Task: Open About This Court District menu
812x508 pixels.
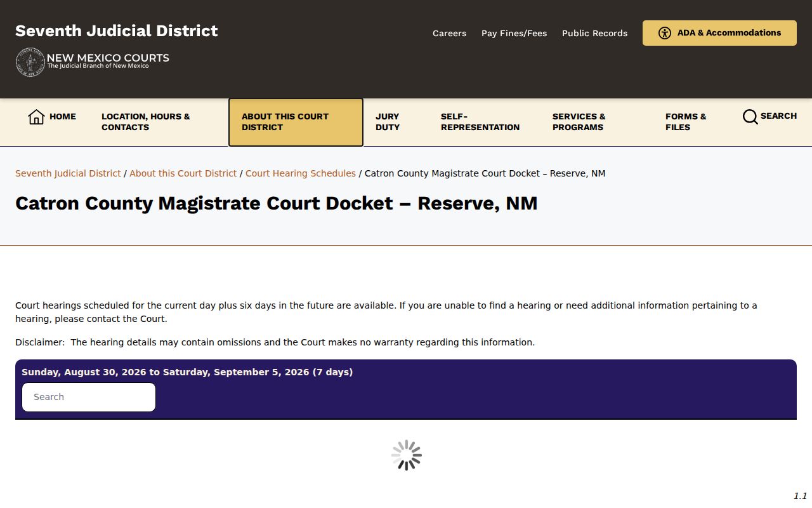Action: 296,122
